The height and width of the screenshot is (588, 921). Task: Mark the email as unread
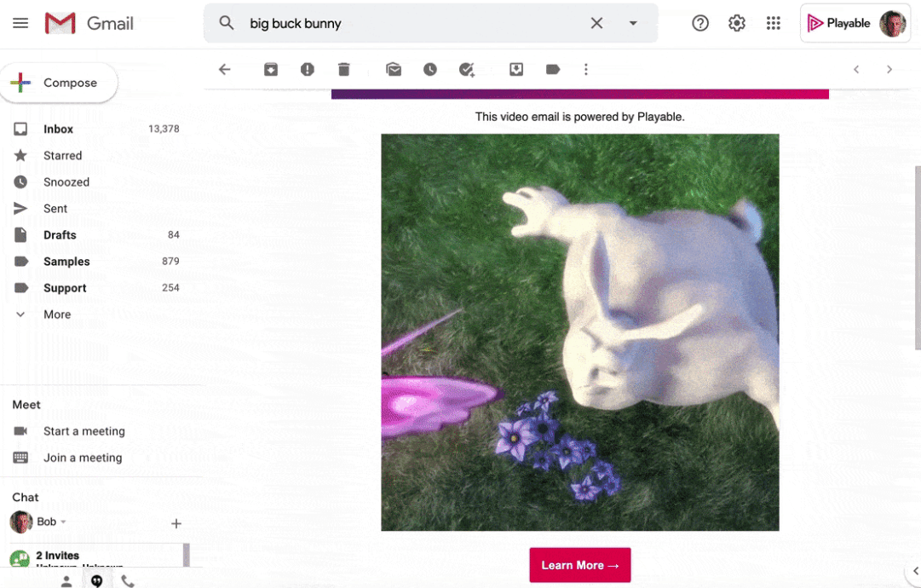(x=394, y=69)
